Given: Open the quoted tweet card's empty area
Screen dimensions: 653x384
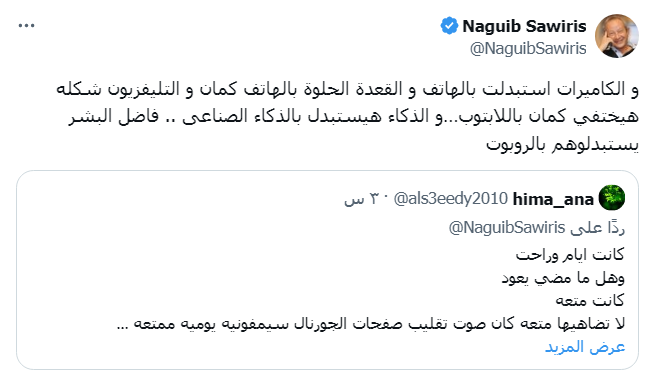Looking at the screenshot, I should click(250, 258).
